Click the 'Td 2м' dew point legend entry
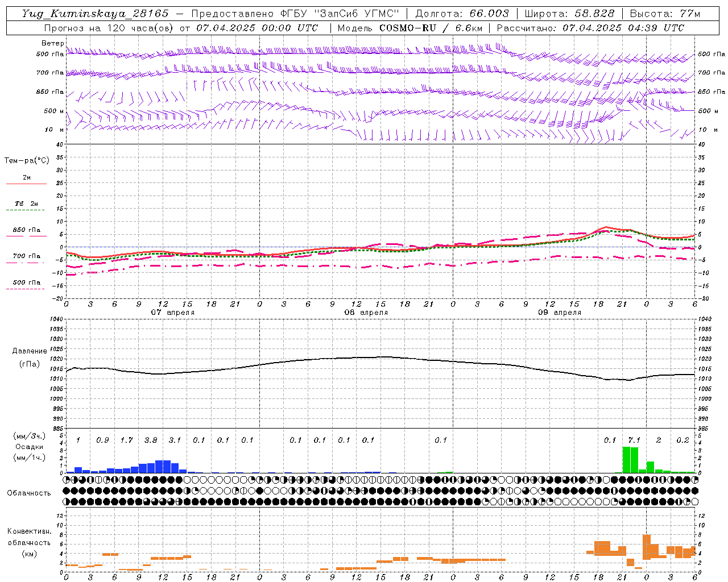This screenshot has height=582, width=728. click(26, 203)
